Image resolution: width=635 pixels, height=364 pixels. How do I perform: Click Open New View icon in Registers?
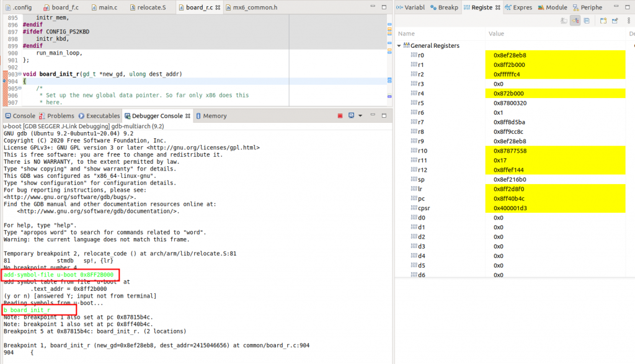[x=603, y=20]
